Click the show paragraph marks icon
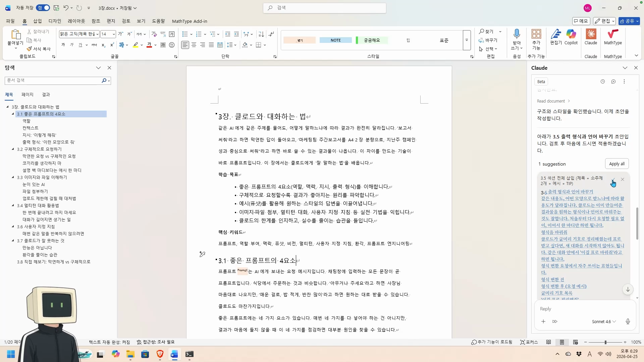This screenshot has height=362, width=644. [x=271, y=34]
